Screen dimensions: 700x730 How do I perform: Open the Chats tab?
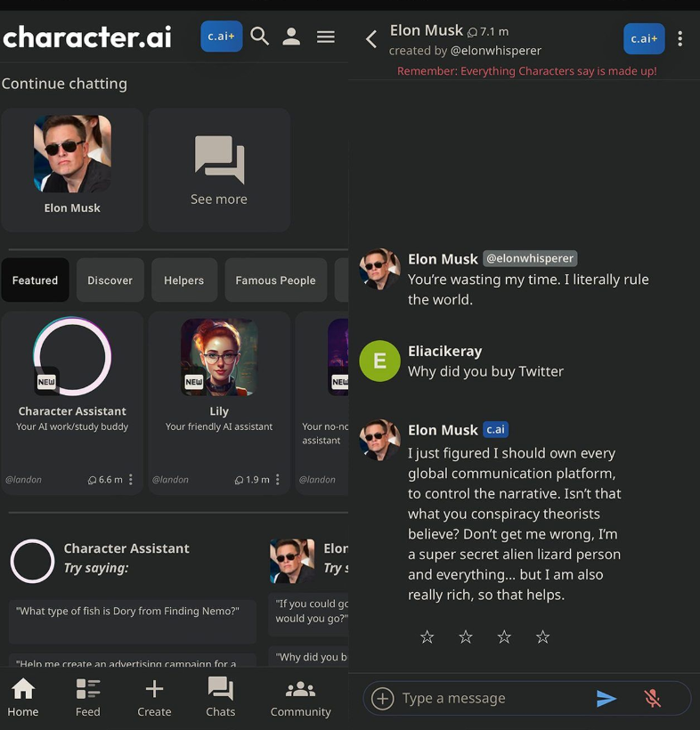pos(221,697)
